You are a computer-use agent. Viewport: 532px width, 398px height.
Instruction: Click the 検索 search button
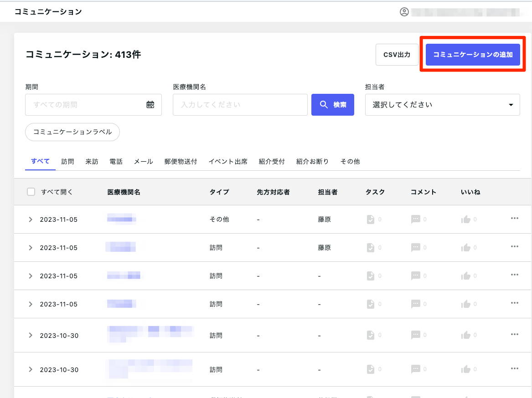pyautogui.click(x=333, y=105)
